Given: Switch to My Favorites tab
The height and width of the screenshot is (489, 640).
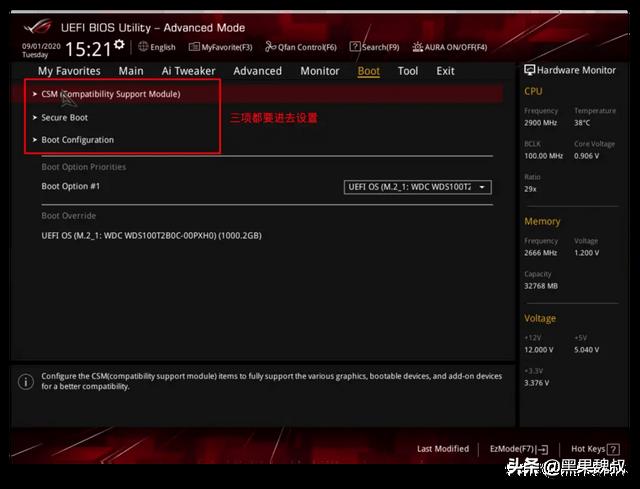Looking at the screenshot, I should coord(69,71).
